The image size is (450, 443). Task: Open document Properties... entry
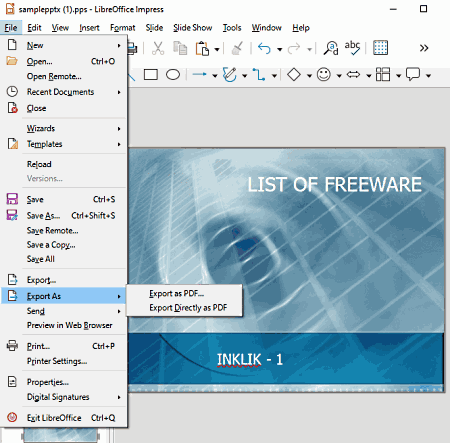[x=64, y=382]
